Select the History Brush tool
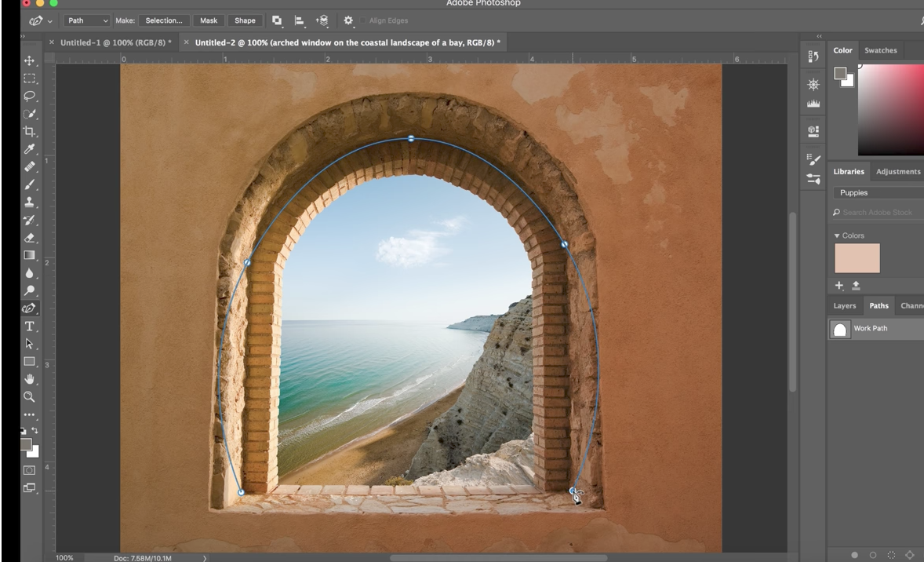This screenshot has height=562, width=924. [29, 220]
